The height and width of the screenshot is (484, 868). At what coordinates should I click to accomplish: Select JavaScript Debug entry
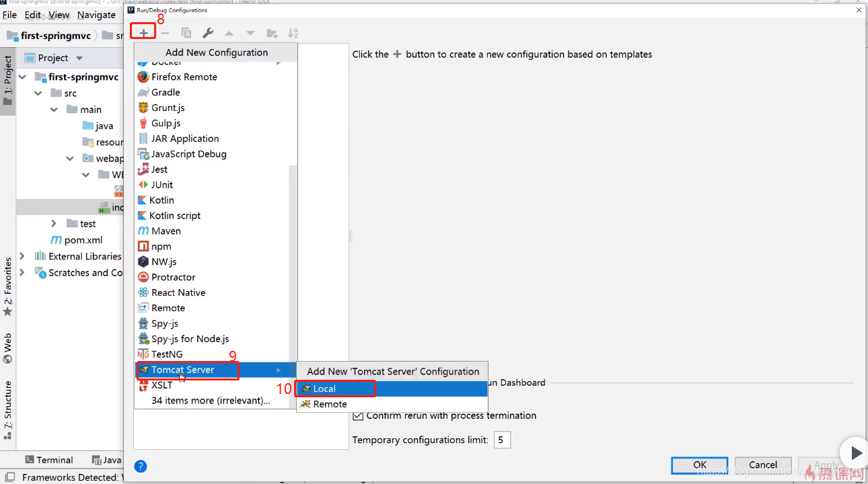click(x=212, y=154)
